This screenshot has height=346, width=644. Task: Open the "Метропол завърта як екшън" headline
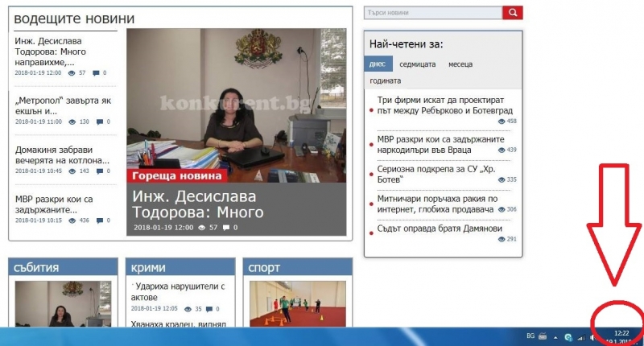point(63,105)
